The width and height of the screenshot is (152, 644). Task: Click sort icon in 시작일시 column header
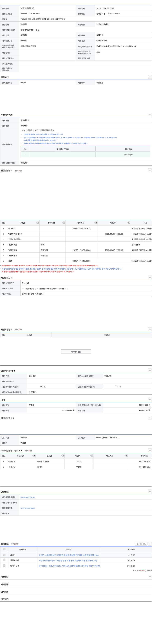[x=95, y=223]
